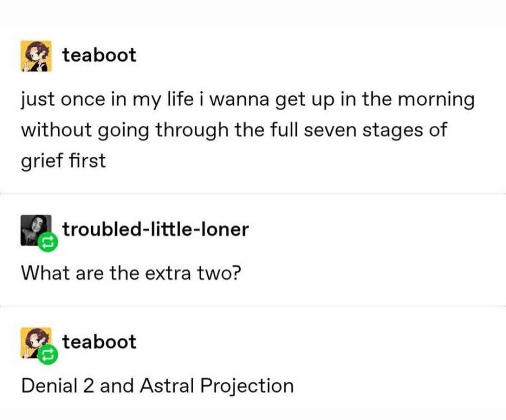Screen dimensions: 506x420
Task: Click the words "grief first" in the post
Action: coord(63,161)
